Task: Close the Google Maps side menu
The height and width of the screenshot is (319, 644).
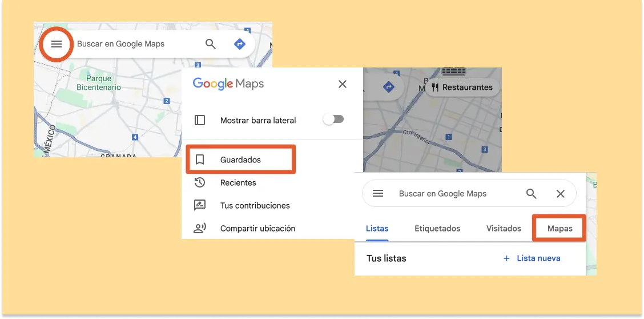Action: 342,84
